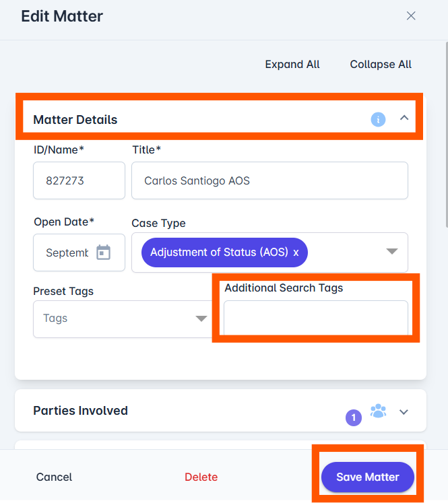Click Collapse All
This screenshot has width=448, height=503.
[x=381, y=65]
